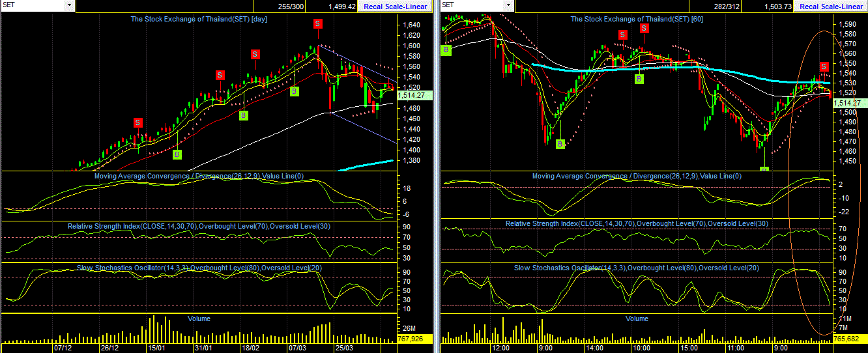Click the 1,640 price scale label on daily chart

point(411,25)
